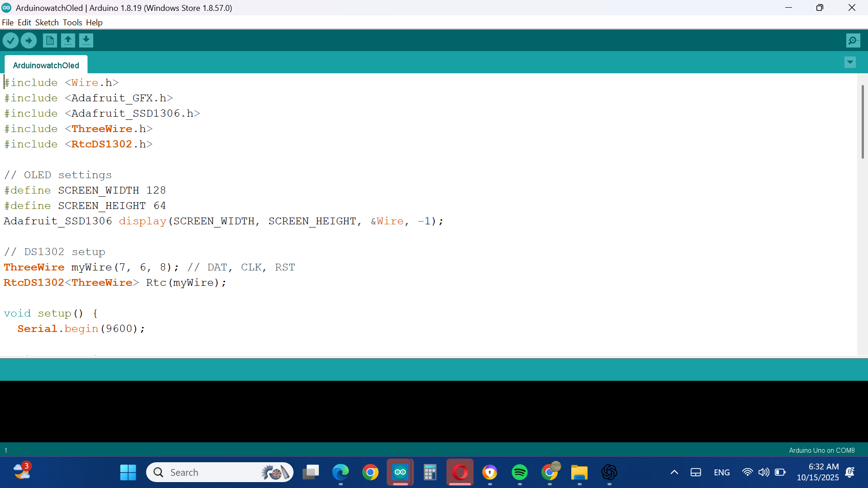Click the line number indicator in status bar
Viewport: 868px width, 488px height.
coord(6,450)
